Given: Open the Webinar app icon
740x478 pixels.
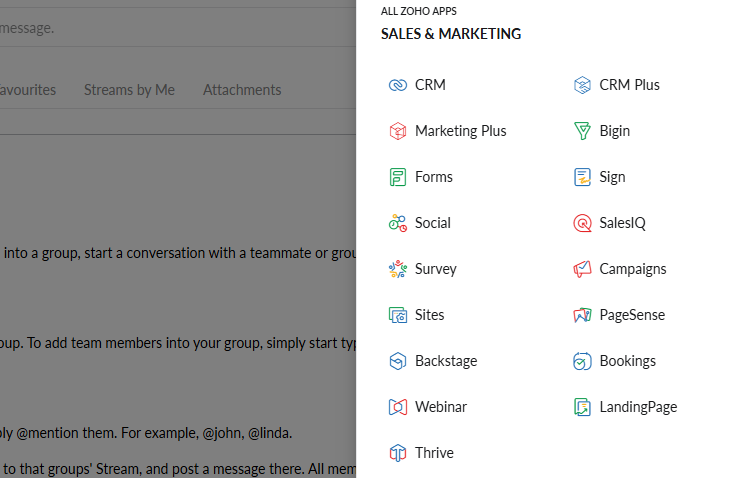Looking at the screenshot, I should point(398,407).
